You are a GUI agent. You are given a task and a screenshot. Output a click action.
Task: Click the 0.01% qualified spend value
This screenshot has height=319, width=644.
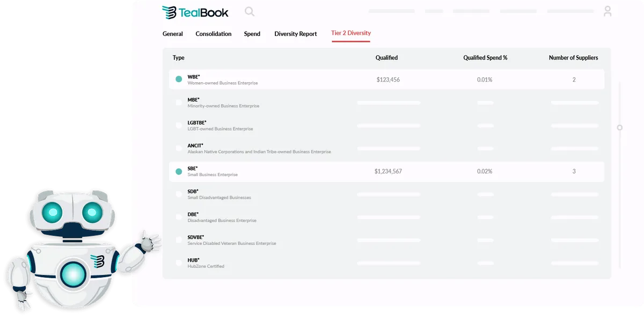pos(485,79)
